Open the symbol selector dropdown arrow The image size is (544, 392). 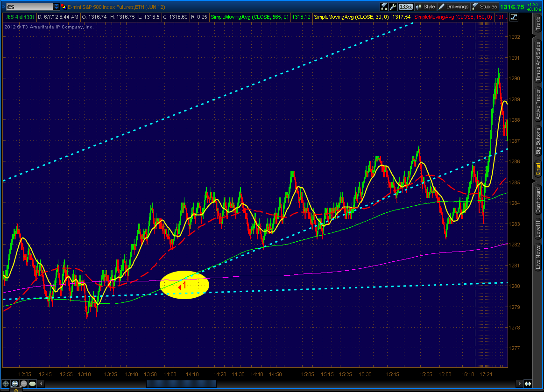click(56, 7)
